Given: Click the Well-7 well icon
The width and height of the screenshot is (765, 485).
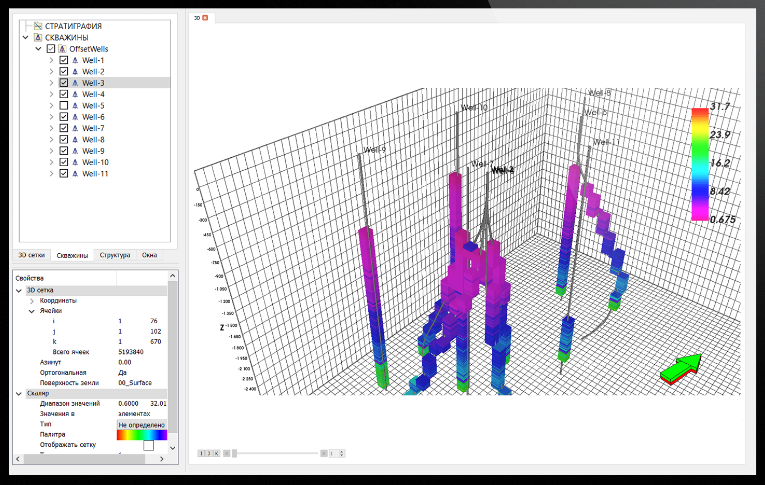Looking at the screenshot, I should pos(75,128).
